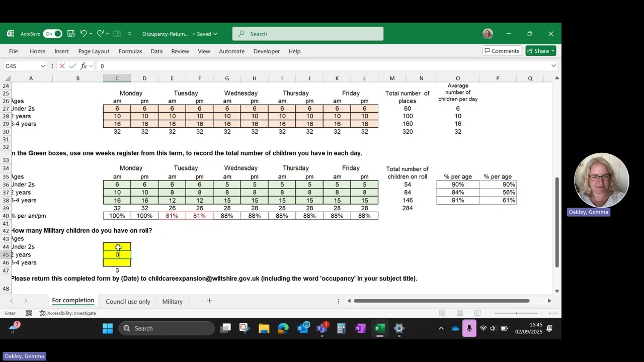Add a new sheet with the plus icon

click(209, 301)
